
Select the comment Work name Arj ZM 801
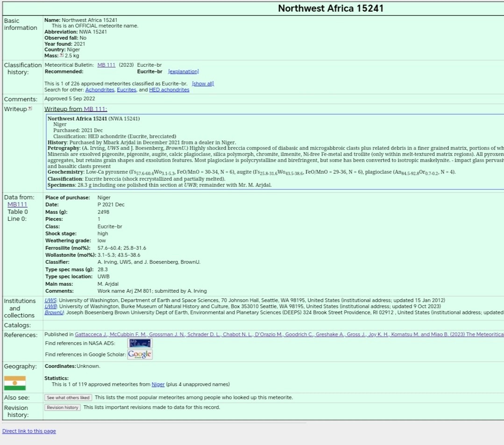(124, 291)
